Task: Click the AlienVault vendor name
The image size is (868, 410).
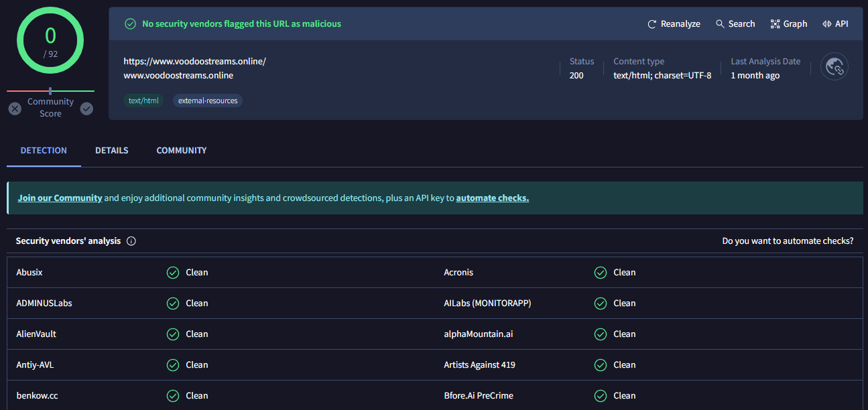Action: coord(36,334)
